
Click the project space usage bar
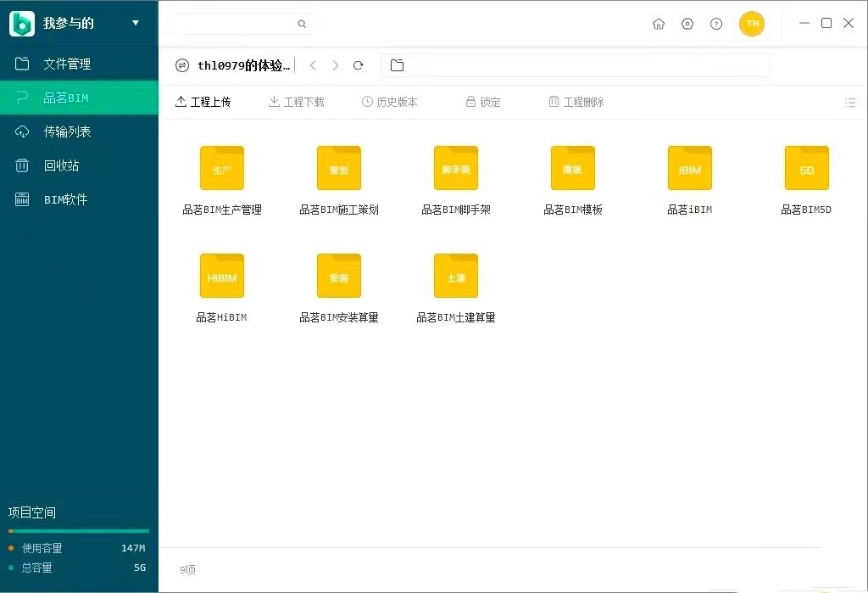[78, 531]
